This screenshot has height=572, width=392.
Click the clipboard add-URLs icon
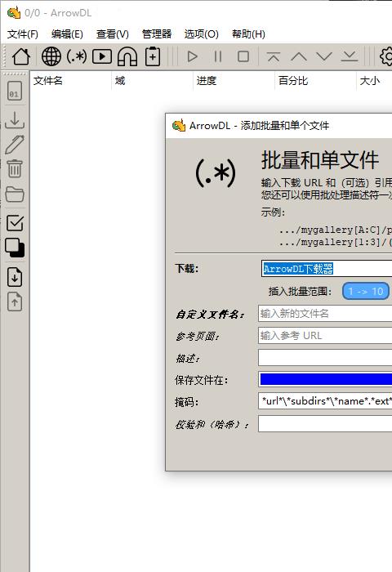point(153,56)
